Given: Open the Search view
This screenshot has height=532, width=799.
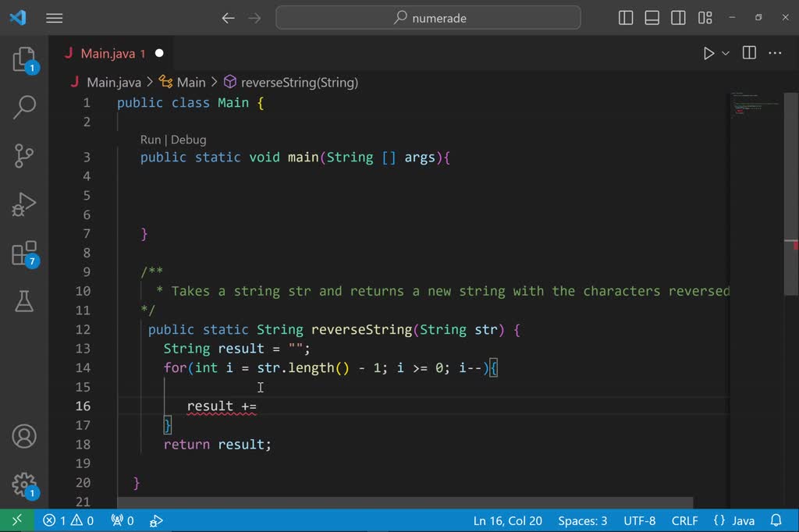Looking at the screenshot, I should (x=24, y=108).
